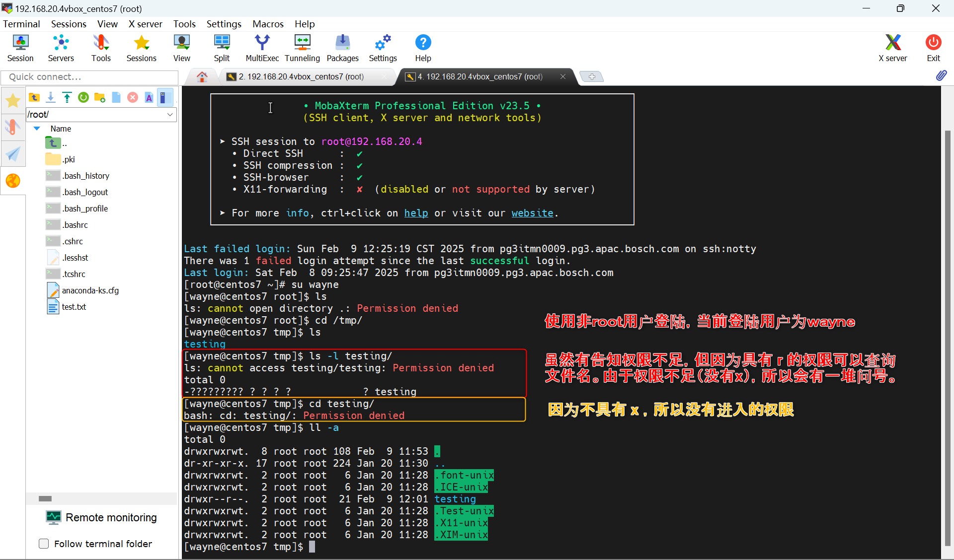This screenshot has height=560, width=954.
Task: Expand the /root/ path dropdown
Action: [170, 115]
